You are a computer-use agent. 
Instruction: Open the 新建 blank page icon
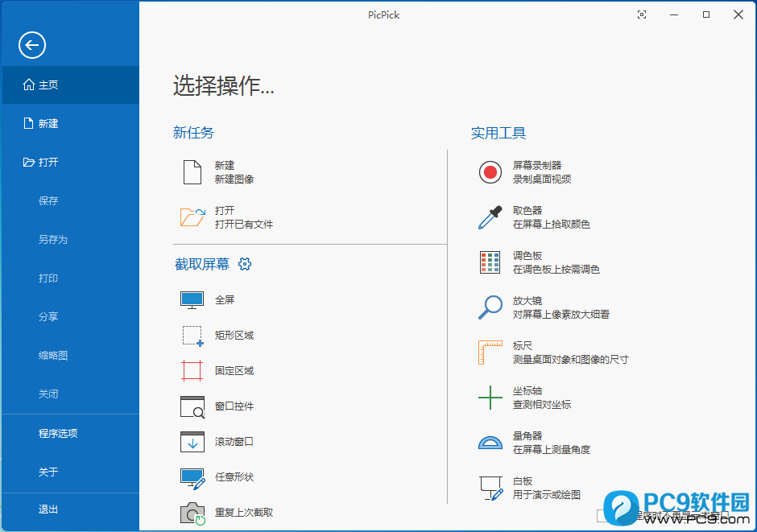pyautogui.click(x=192, y=172)
